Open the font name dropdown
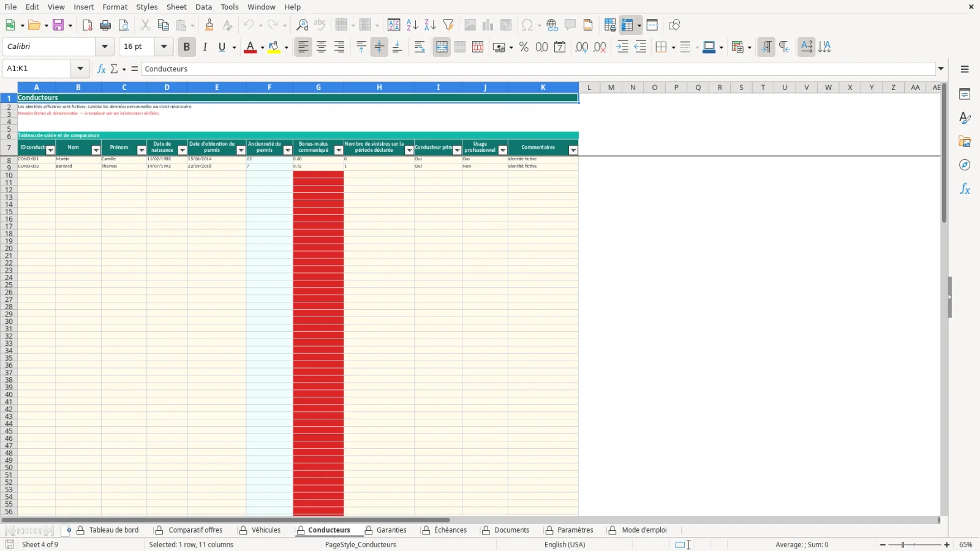This screenshot has height=551, width=980. click(x=105, y=47)
